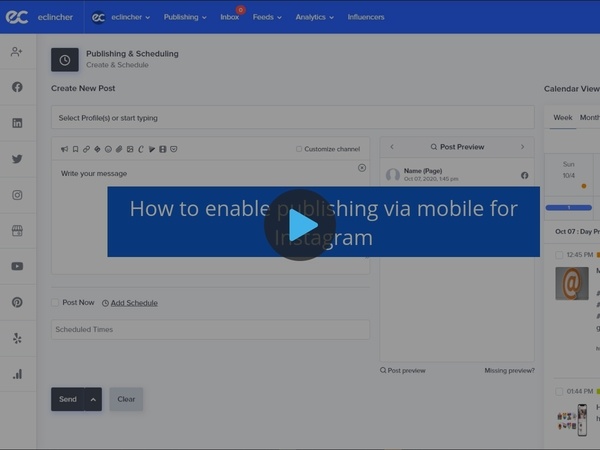
Task: Attach a file with the paperclip icon
Action: pos(119,149)
